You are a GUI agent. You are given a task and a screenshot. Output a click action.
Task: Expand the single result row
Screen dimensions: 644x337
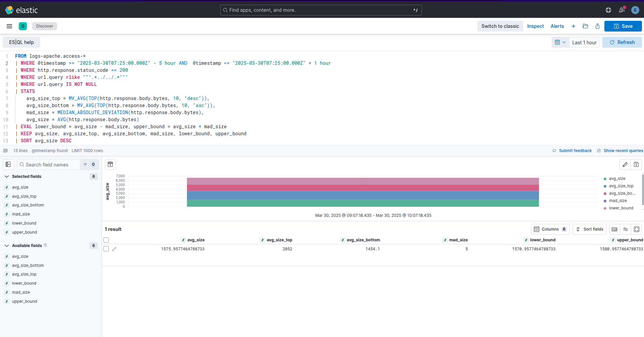pos(114,249)
